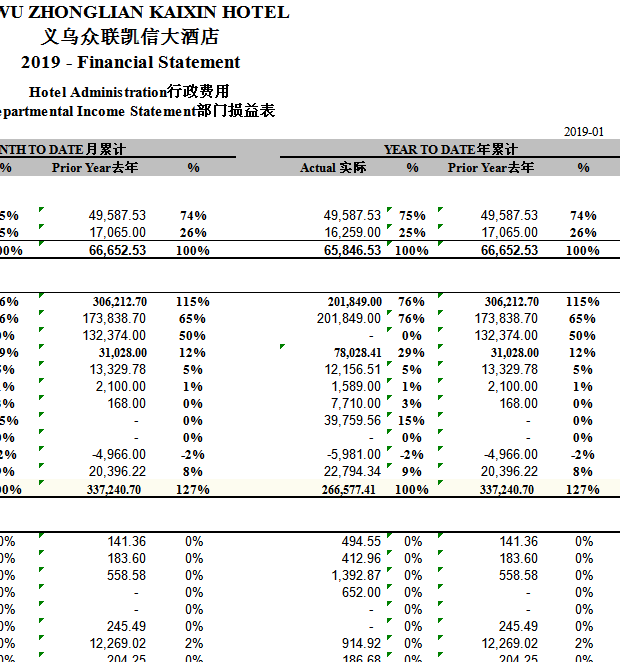Click 132,374.00 in Year to Date Prior Year
Viewport: 620px width, 662px height.
506,336
